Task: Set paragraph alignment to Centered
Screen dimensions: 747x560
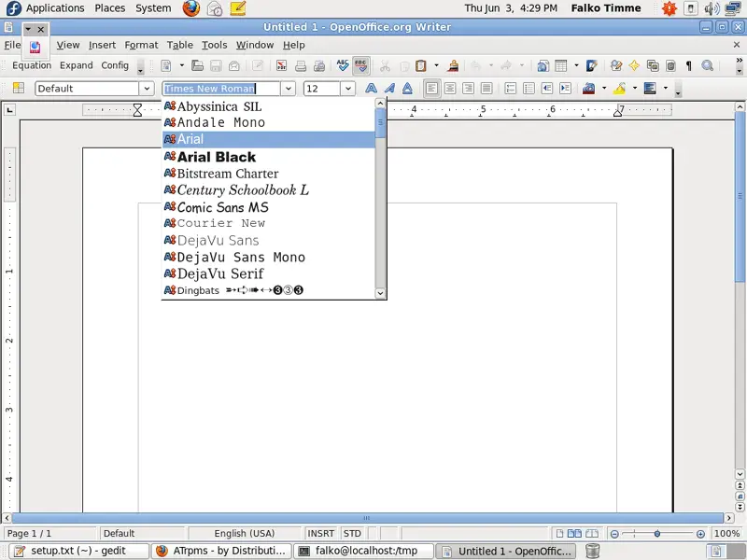Action: click(x=450, y=89)
